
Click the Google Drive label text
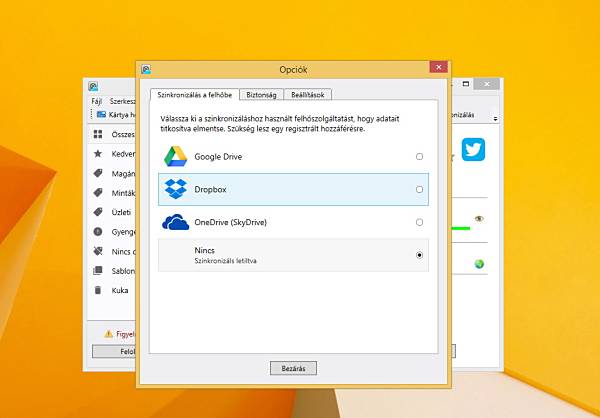pos(218,157)
